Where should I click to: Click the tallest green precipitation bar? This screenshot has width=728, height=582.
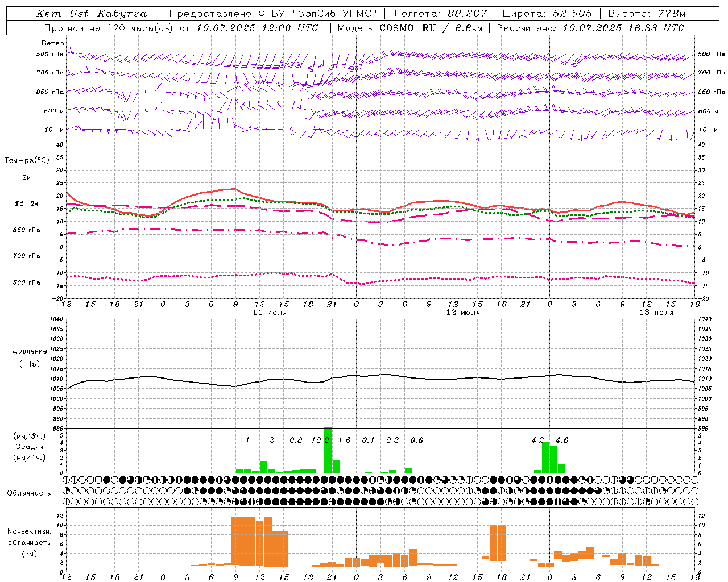click(x=328, y=450)
